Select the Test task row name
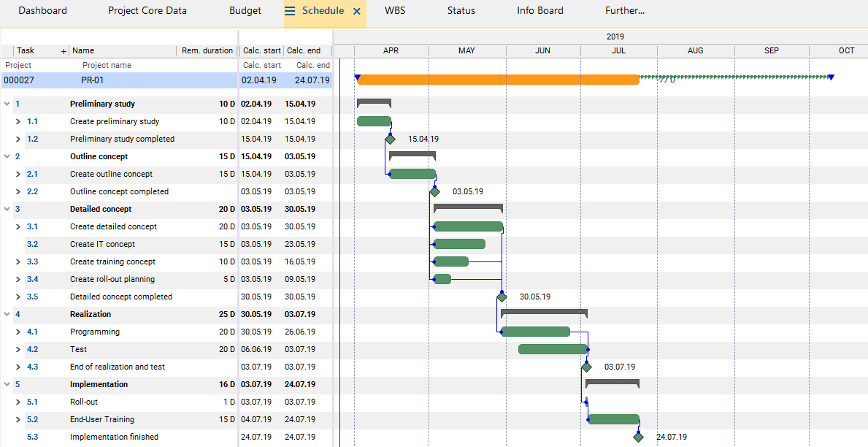Screen dimensions: 868x447 (79, 349)
